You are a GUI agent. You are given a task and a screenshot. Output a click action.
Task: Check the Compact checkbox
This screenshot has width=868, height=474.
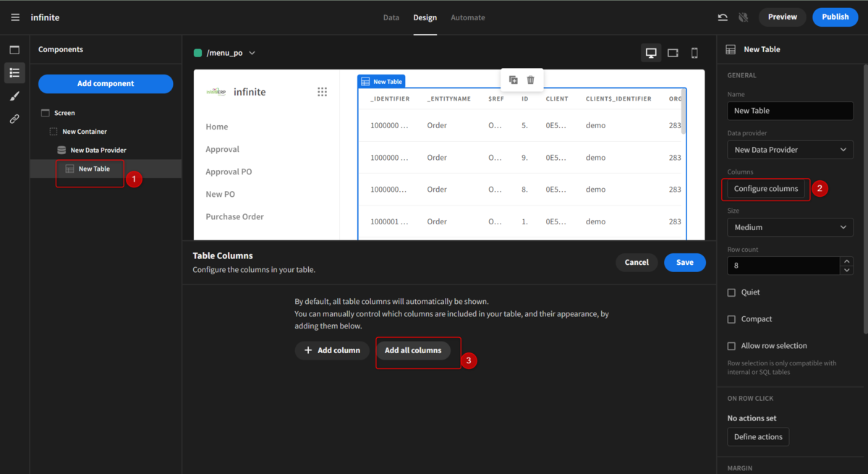click(x=733, y=318)
